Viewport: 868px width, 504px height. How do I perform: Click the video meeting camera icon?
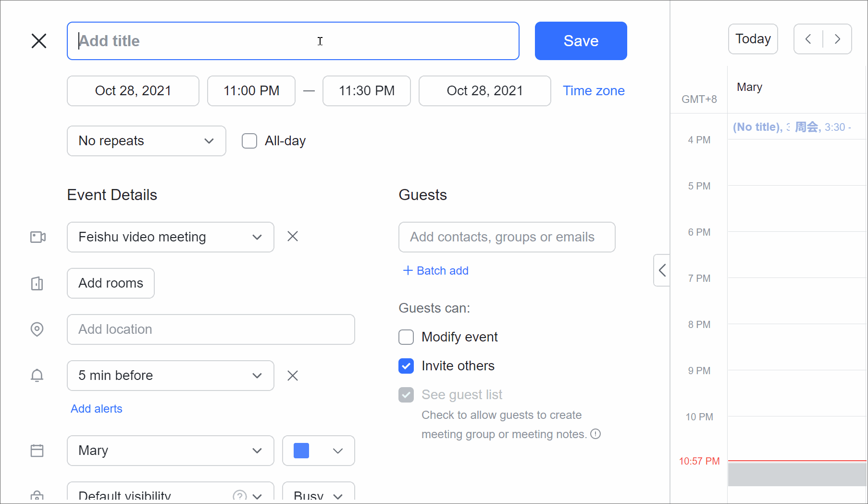[37, 237]
